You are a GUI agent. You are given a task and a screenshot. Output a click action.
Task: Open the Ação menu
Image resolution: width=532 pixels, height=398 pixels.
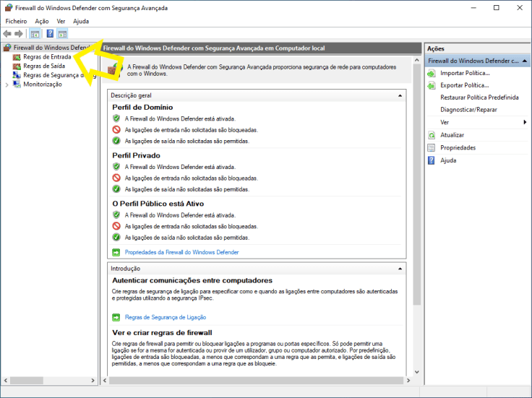coord(42,21)
